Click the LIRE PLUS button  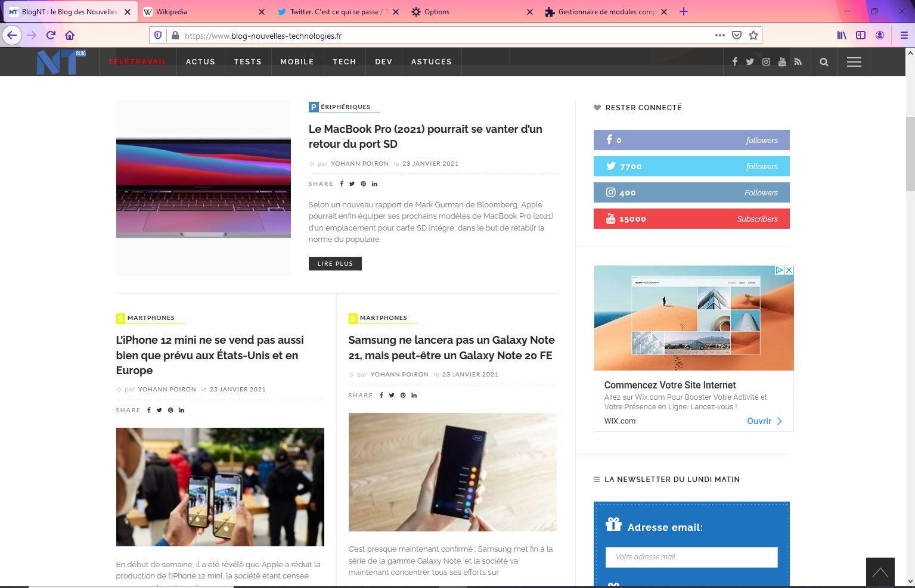(x=335, y=263)
